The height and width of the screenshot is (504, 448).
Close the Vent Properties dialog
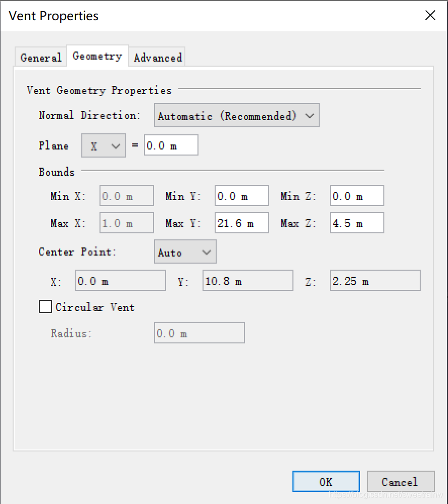point(430,15)
